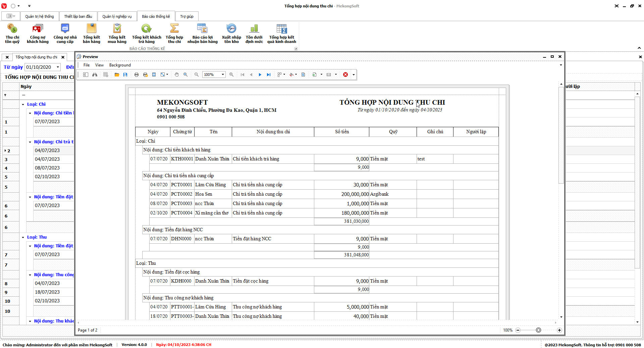Collapse the Loại: Thu group
The image size is (644, 348).
(23, 237)
